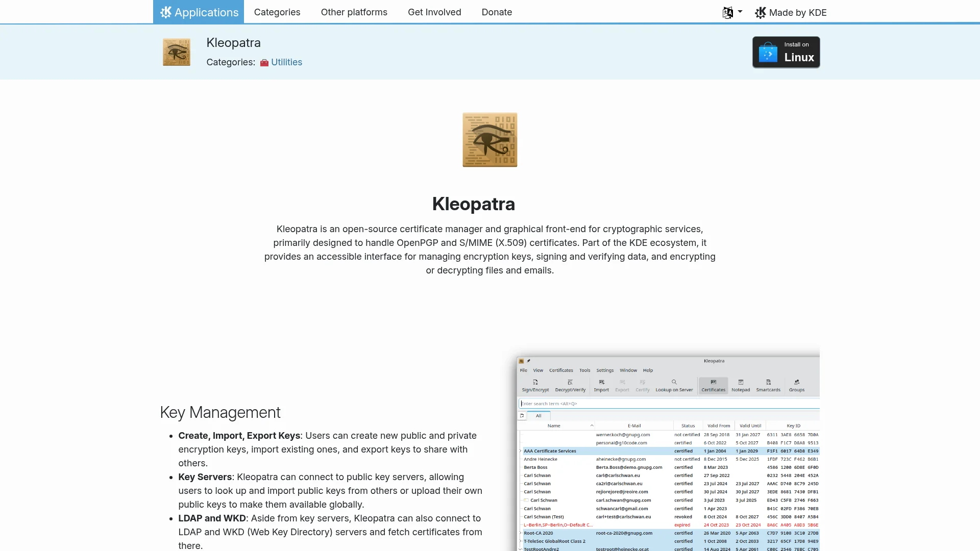Go to the Applications home link

pos(199,12)
